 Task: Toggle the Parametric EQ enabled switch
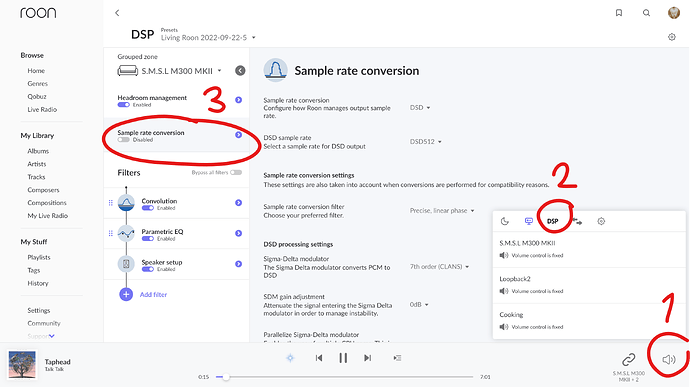tap(148, 239)
